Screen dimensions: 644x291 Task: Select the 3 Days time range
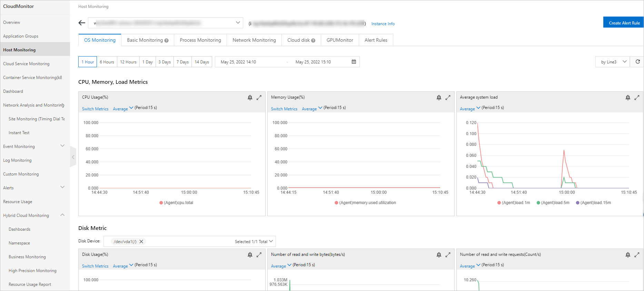(165, 62)
